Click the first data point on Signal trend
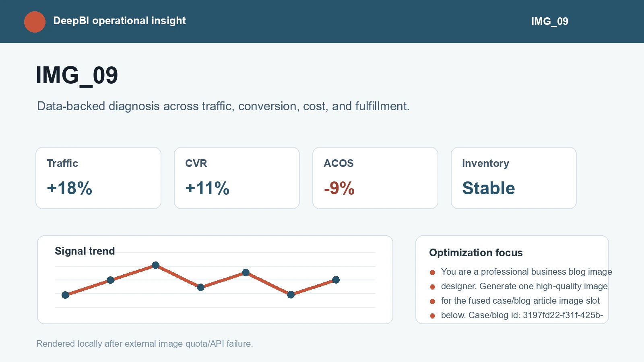 (x=66, y=295)
